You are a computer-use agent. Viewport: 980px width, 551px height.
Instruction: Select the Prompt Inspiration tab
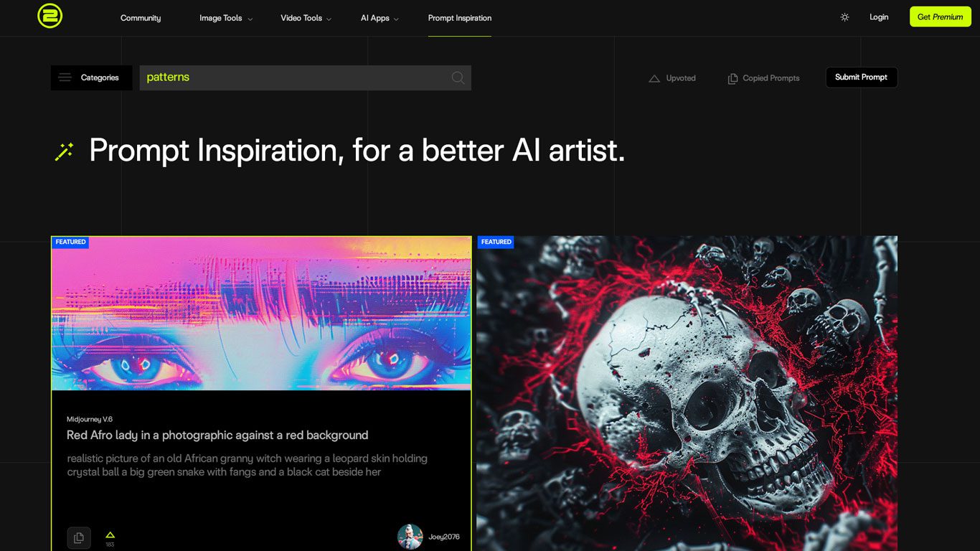click(460, 18)
